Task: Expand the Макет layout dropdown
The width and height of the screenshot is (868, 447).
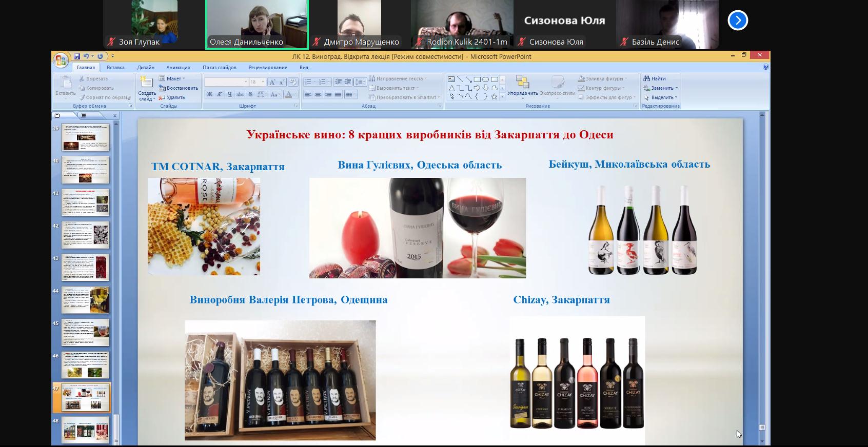Action: pyautogui.click(x=172, y=78)
